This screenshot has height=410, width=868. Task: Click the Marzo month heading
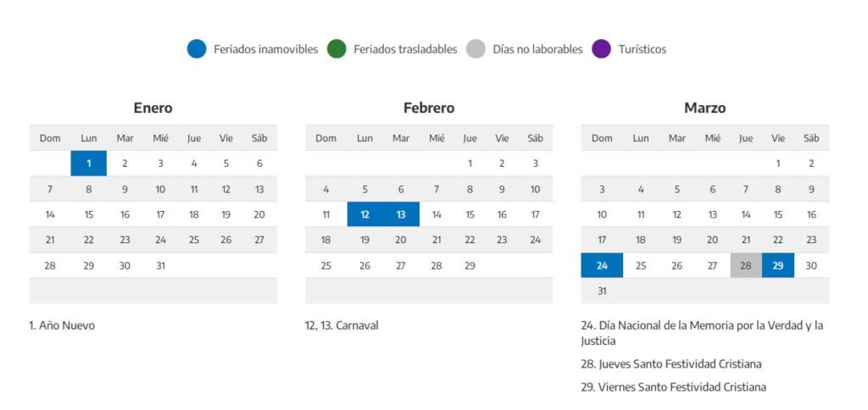(x=704, y=108)
